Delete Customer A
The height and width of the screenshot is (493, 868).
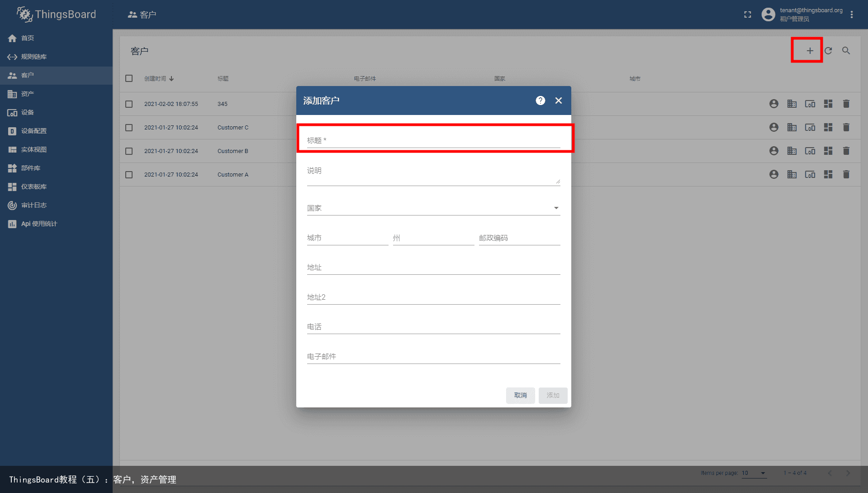pos(846,174)
